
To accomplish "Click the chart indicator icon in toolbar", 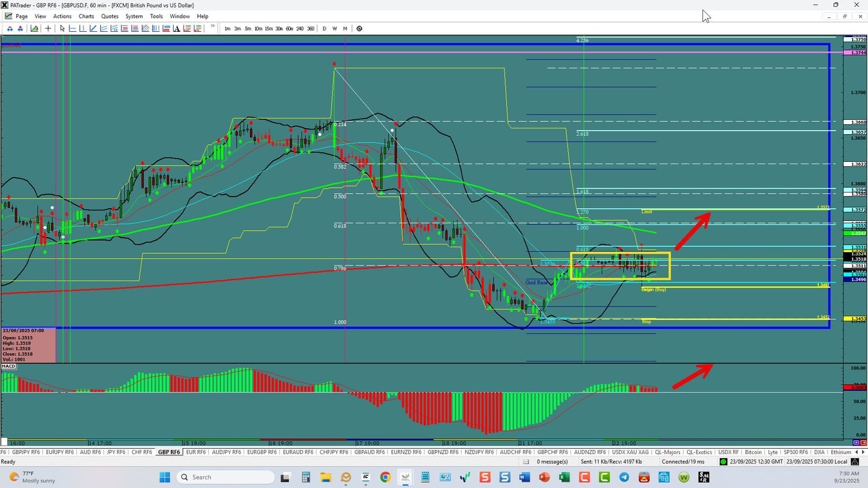I will 35,28.
